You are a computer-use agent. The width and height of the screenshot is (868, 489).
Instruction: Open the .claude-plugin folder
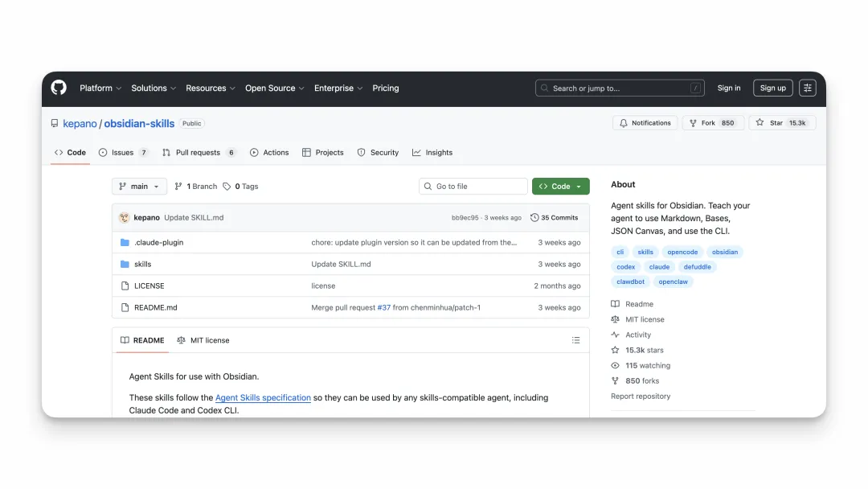[159, 243]
